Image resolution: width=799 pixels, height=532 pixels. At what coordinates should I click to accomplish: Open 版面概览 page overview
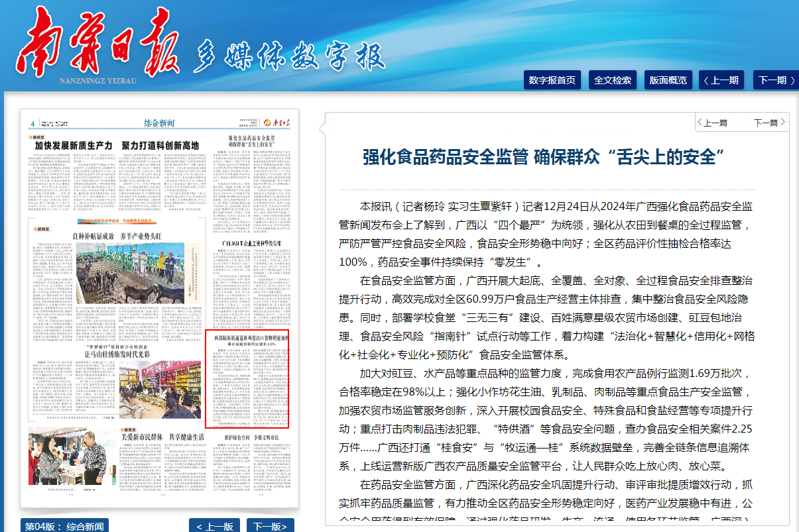pos(668,80)
